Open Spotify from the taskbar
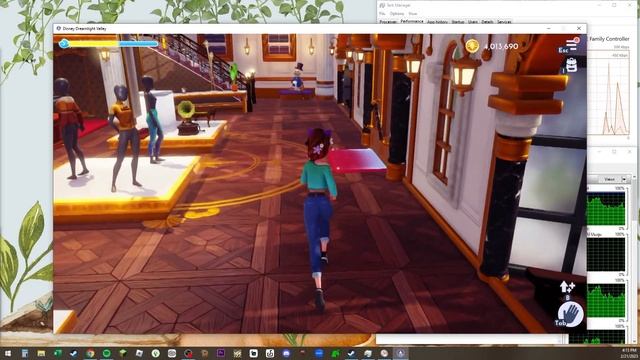640x360 pixels. (x=107, y=353)
